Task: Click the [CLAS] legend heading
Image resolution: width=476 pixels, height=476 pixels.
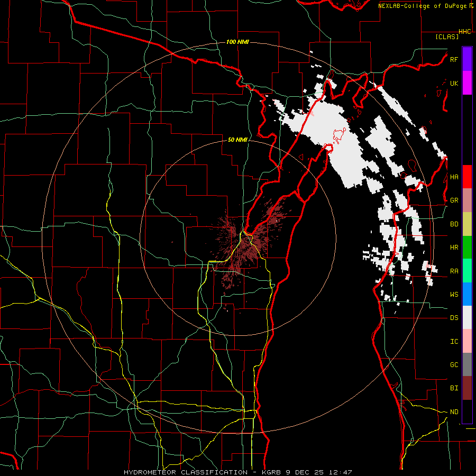Action: click(447, 36)
